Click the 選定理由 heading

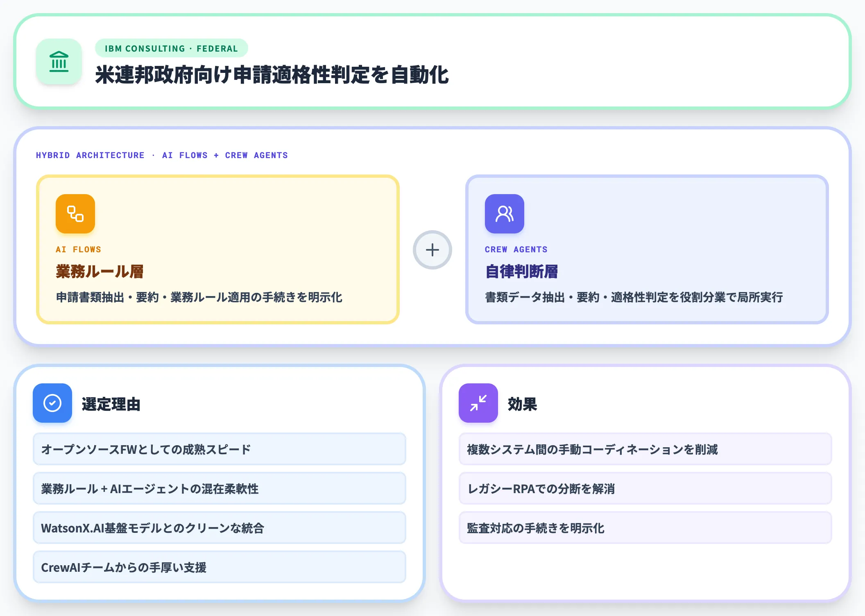click(111, 404)
